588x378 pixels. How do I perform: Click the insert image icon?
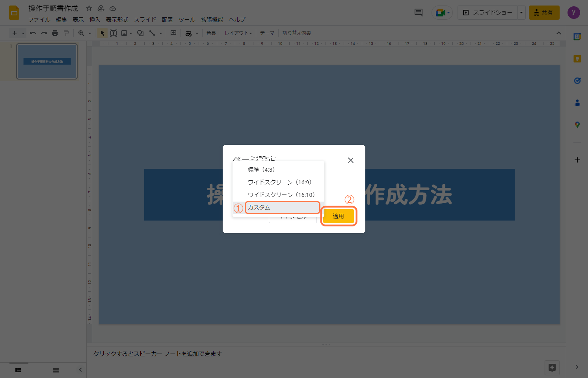click(125, 33)
